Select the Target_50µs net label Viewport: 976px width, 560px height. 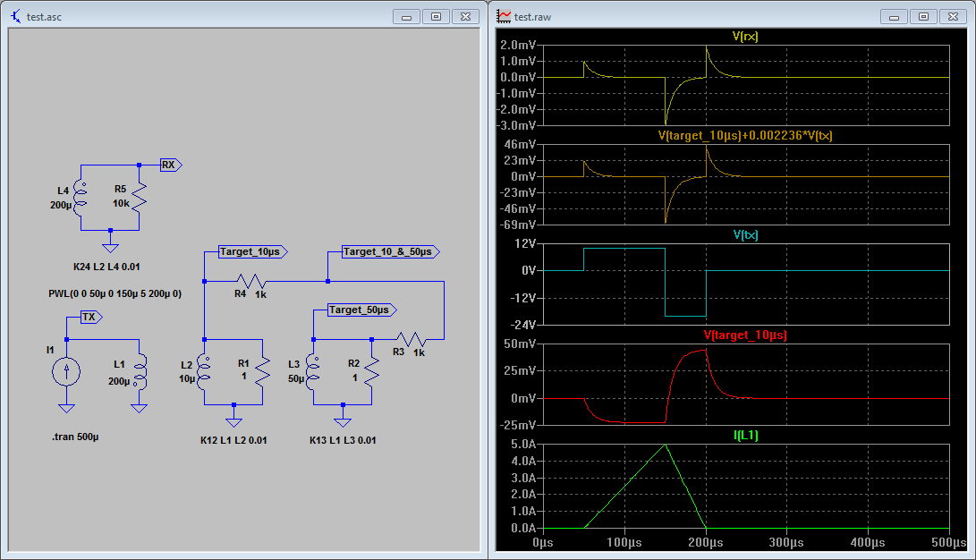coord(360,310)
